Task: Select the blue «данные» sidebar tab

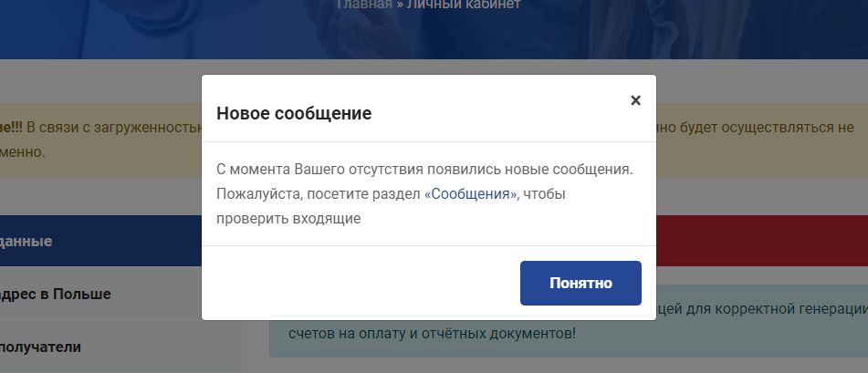Action: click(x=26, y=241)
